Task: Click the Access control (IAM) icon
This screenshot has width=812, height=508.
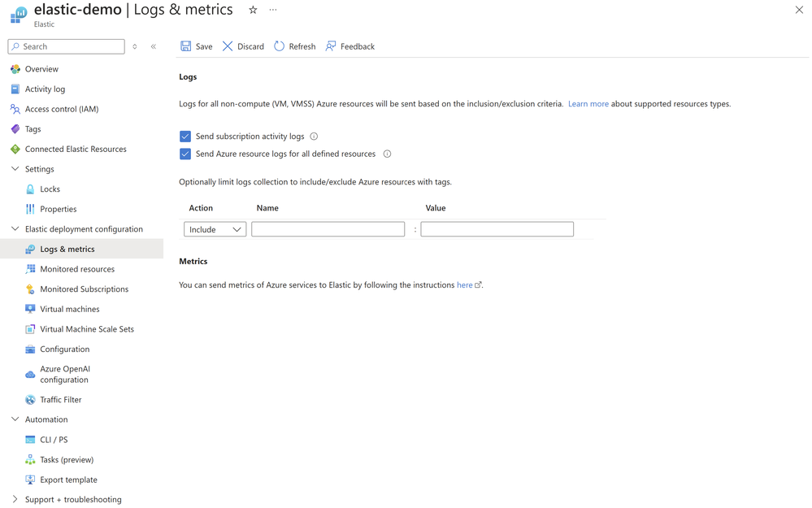Action: pos(15,109)
